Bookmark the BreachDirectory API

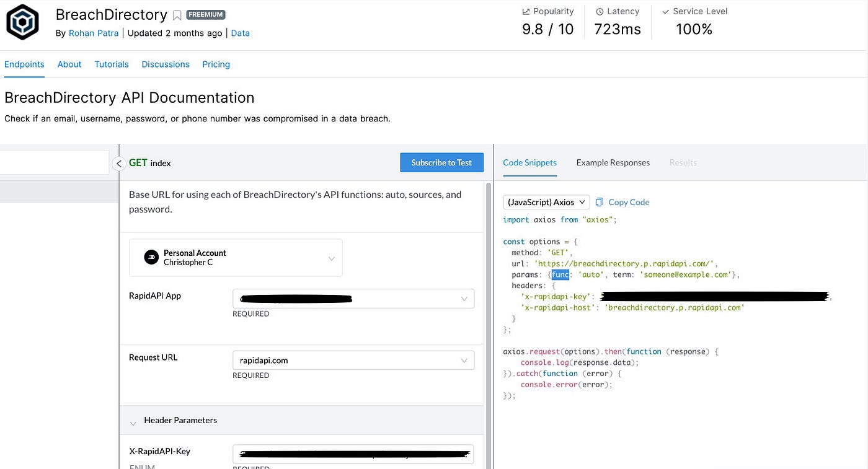coord(177,15)
